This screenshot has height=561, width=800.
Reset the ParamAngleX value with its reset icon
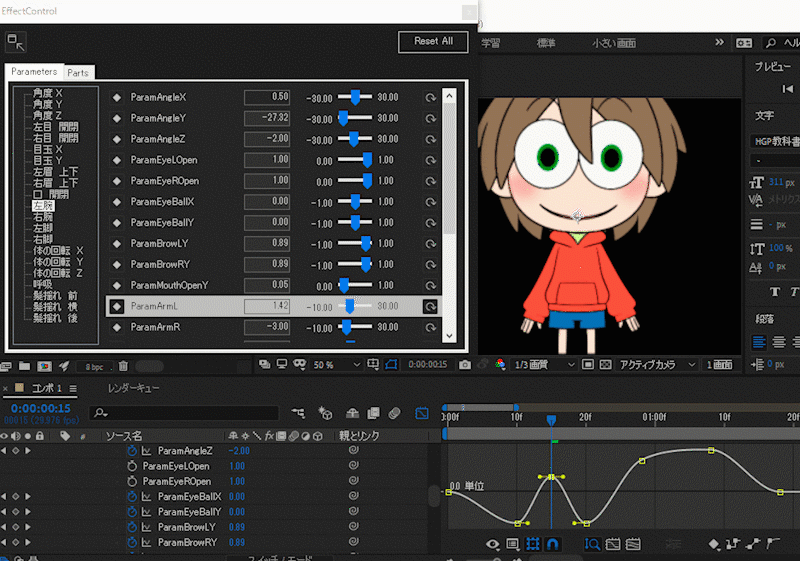click(431, 97)
